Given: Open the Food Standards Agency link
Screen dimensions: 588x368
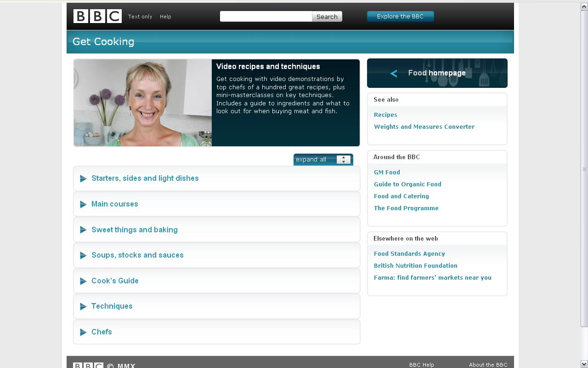Looking at the screenshot, I should coord(409,253).
